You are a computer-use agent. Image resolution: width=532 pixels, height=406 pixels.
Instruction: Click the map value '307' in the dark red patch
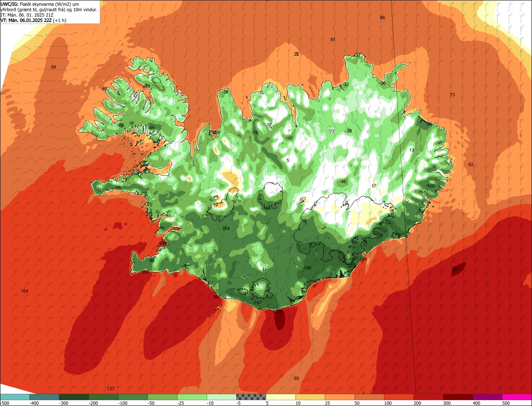[x=455, y=269]
